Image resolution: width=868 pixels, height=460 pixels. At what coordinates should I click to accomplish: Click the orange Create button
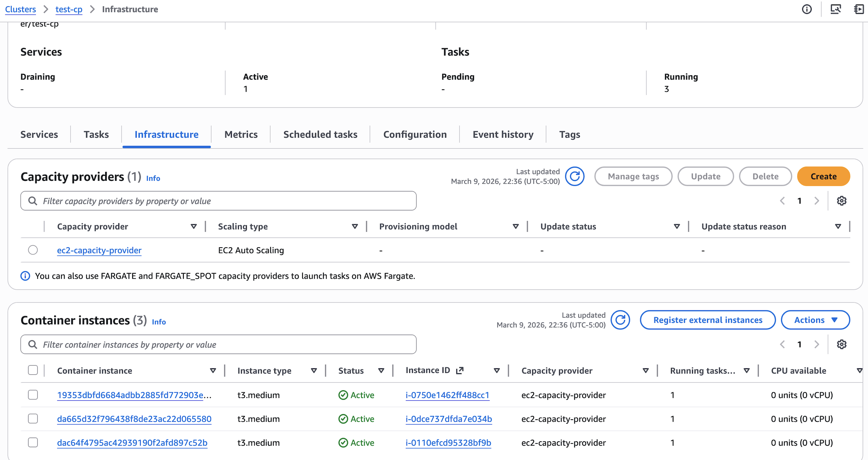[823, 176]
